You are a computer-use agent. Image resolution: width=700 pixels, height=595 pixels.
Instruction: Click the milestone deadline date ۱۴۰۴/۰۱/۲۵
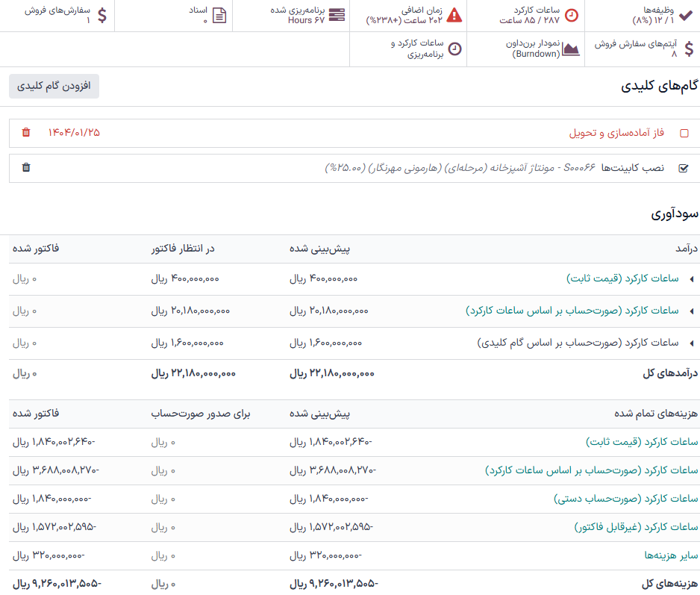(74, 133)
